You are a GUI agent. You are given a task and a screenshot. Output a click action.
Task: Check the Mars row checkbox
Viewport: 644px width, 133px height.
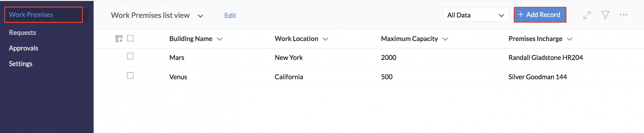(130, 56)
